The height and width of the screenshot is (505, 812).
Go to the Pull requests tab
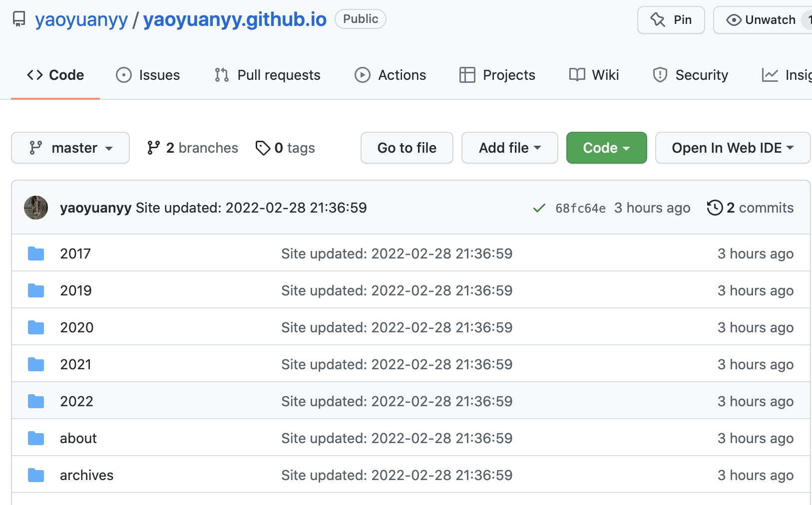267,75
